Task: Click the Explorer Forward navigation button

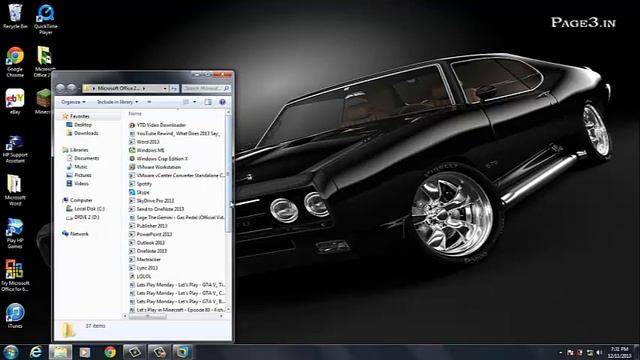Action: [71, 88]
